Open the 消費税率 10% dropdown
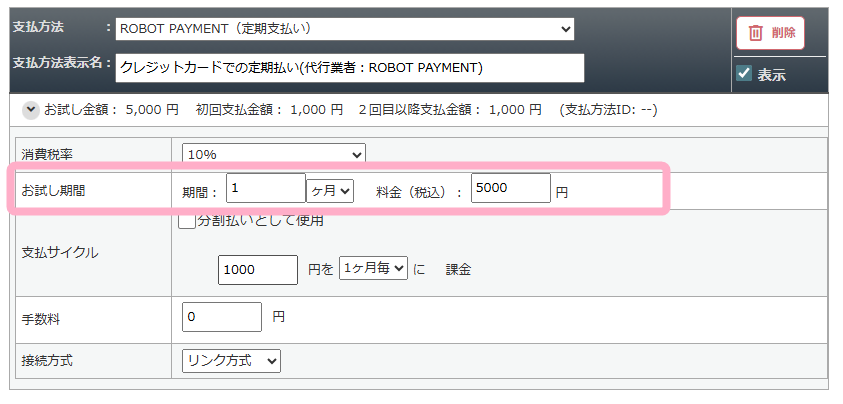Image resolution: width=843 pixels, height=404 pixels. [274, 154]
